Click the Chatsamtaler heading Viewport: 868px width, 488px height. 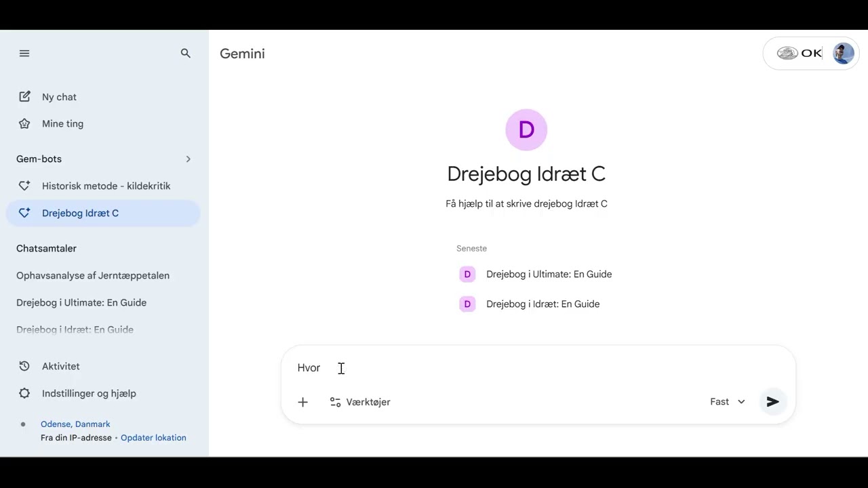click(x=46, y=249)
